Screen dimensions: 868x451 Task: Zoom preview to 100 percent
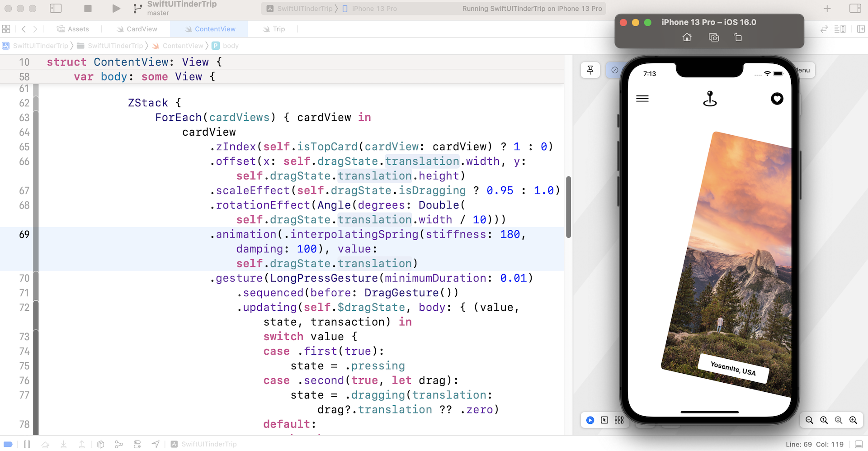pyautogui.click(x=824, y=420)
